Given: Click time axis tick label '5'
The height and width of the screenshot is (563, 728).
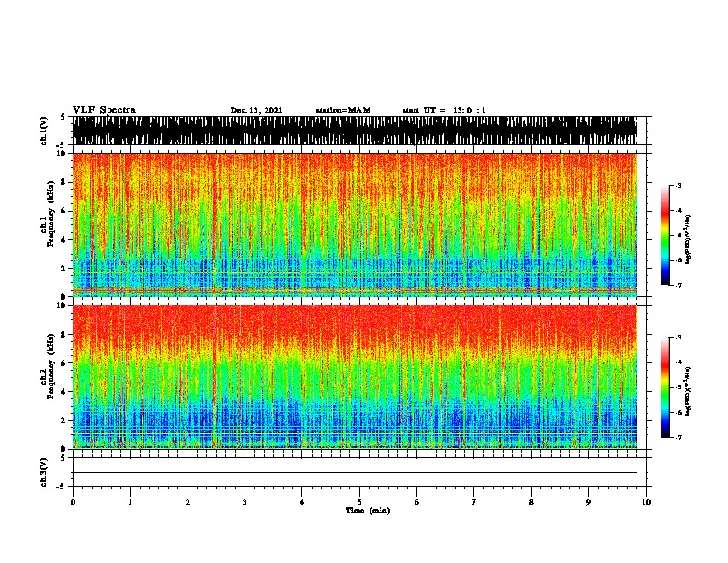Looking at the screenshot, I should point(359,502).
